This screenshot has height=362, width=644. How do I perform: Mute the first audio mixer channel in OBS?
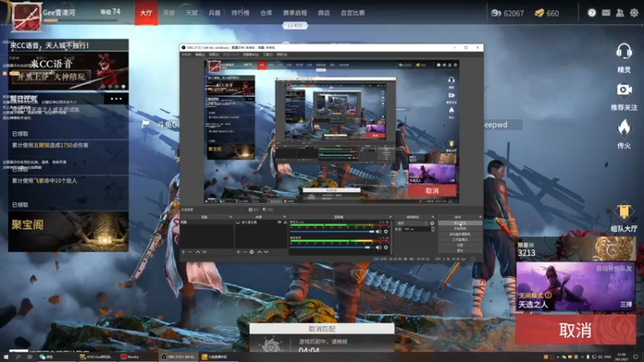point(378,232)
